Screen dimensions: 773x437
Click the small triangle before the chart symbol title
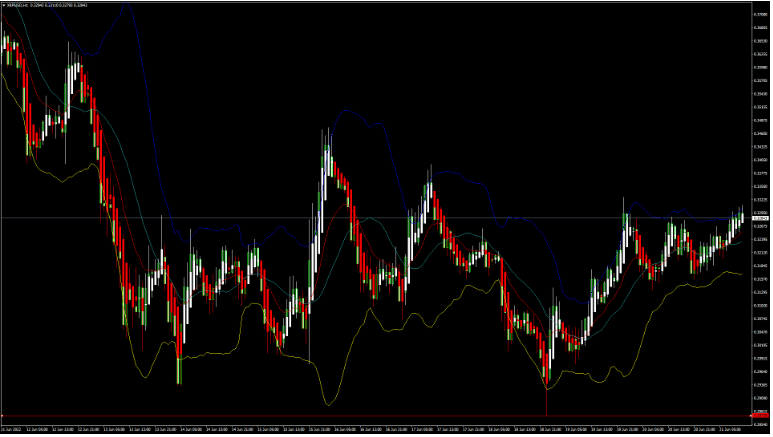[4, 5]
